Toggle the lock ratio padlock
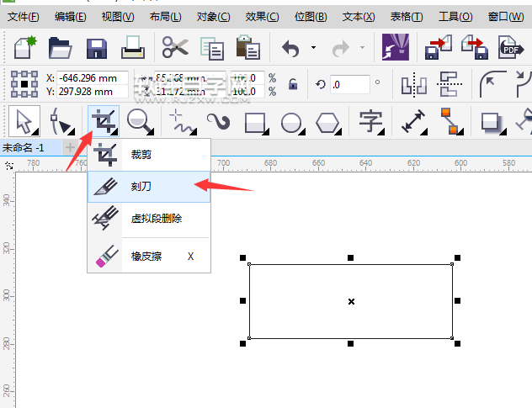Screen dimensions: 532x408 [293, 84]
